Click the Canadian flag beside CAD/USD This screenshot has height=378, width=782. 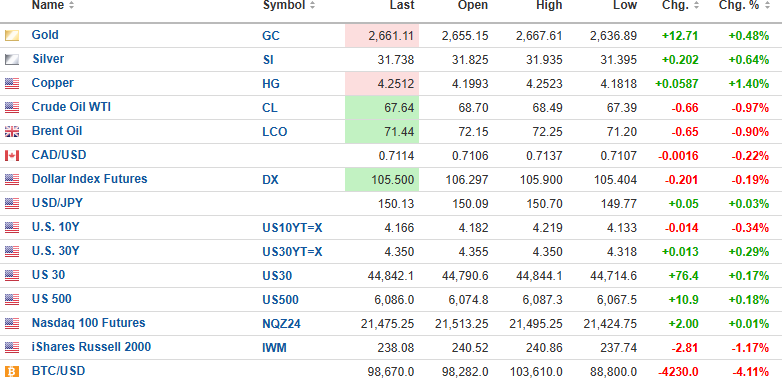click(12, 156)
